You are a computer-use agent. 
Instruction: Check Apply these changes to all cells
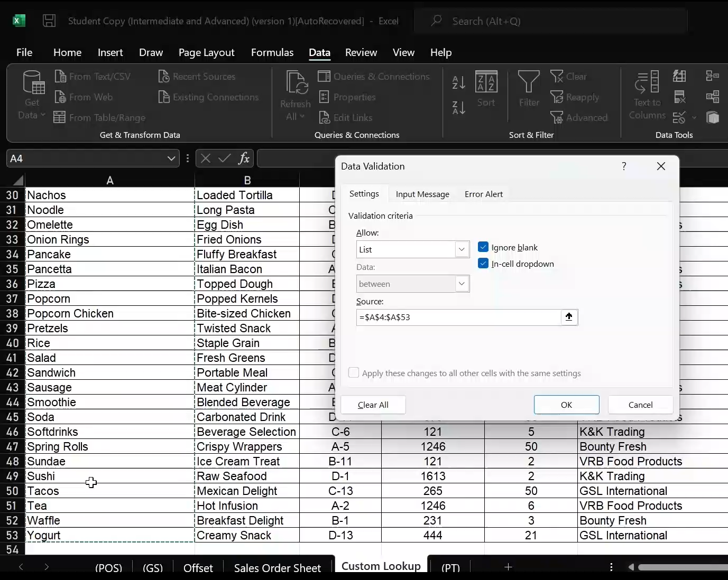354,373
